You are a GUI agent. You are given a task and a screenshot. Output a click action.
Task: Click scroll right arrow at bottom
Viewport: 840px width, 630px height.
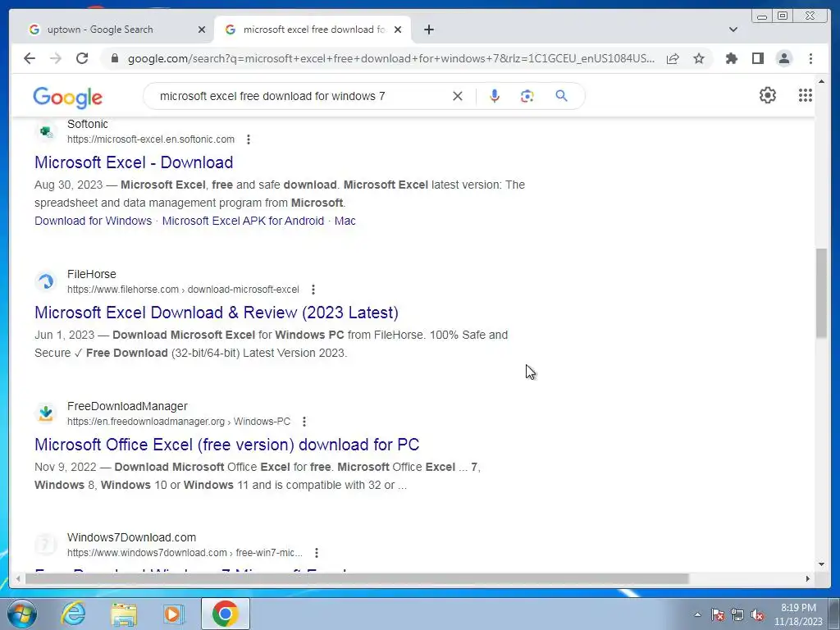click(x=808, y=578)
